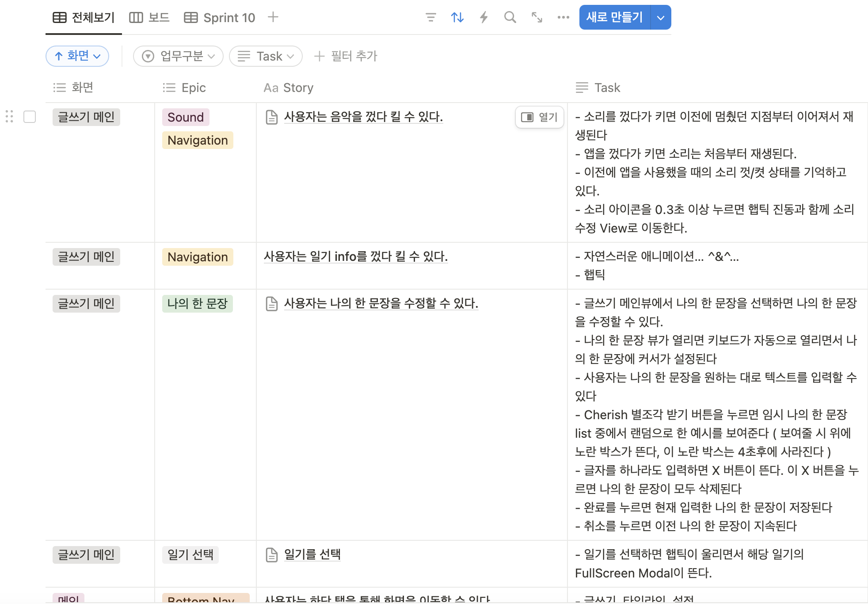Click the Story column header
This screenshot has height=604, width=868.
(289, 88)
